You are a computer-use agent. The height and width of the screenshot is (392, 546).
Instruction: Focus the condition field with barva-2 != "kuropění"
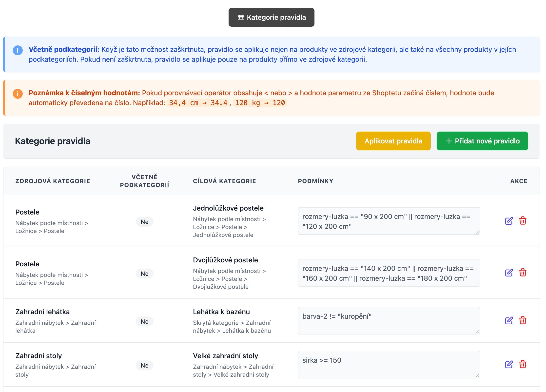point(389,320)
